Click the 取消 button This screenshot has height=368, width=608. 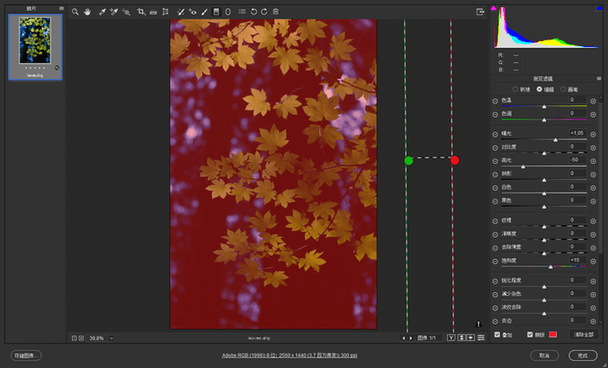tap(544, 355)
